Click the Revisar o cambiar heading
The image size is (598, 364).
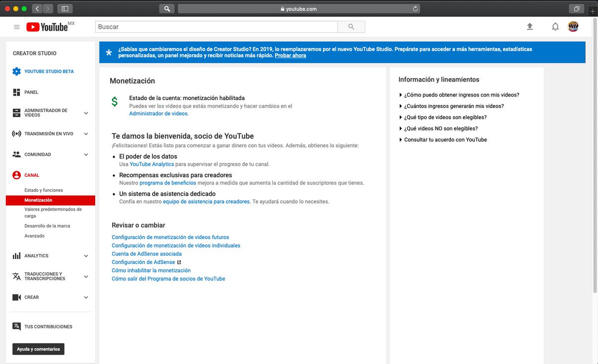(138, 225)
